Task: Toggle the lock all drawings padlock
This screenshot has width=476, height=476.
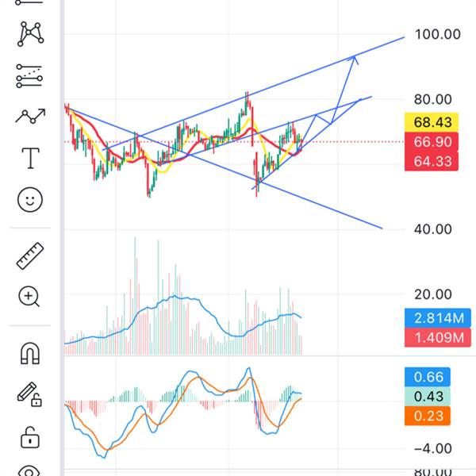Action: point(30,437)
